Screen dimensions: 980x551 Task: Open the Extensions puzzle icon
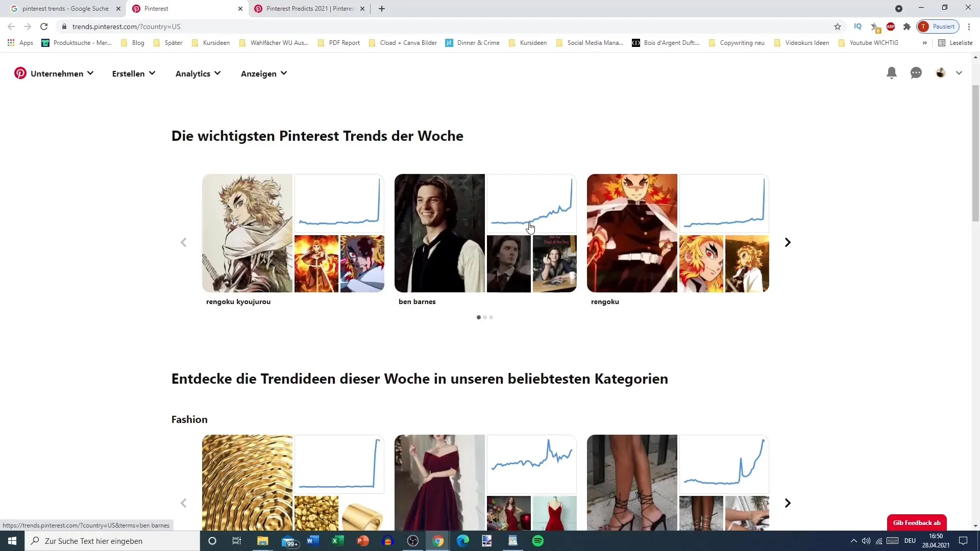tap(907, 27)
